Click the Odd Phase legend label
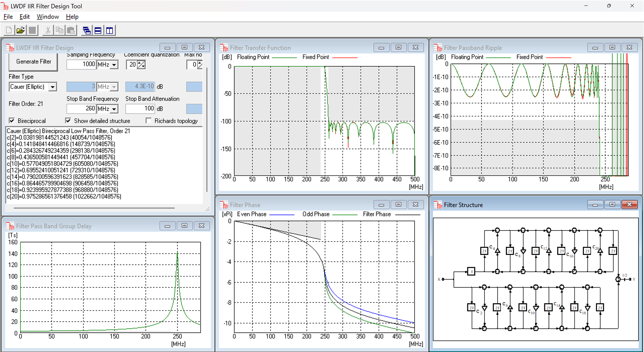 pos(316,214)
